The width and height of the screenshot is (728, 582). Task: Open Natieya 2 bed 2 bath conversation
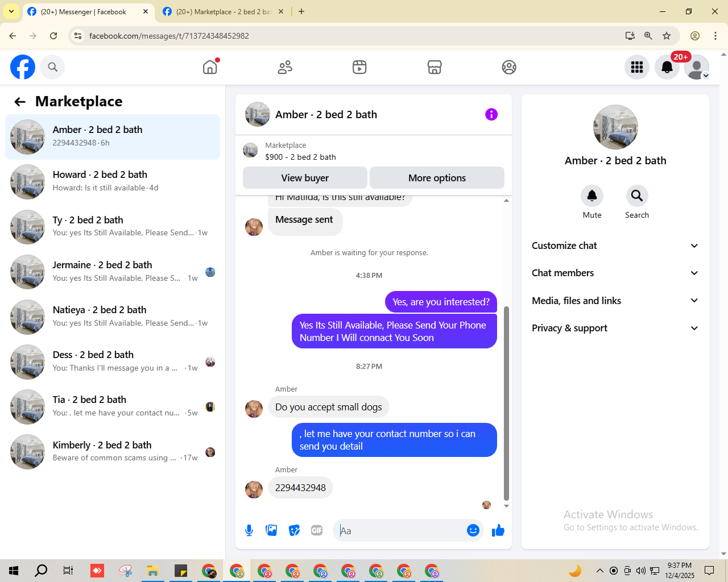point(113,317)
